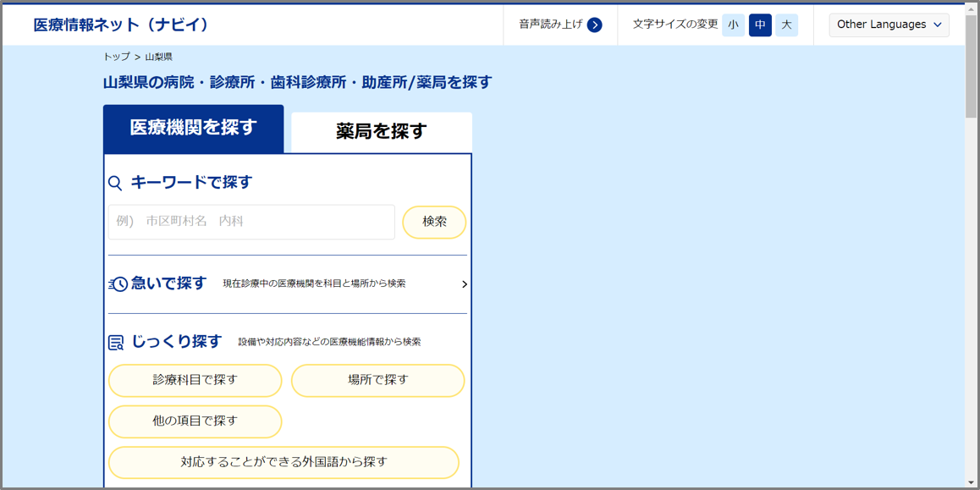Switch to 医療機関を探す tab
This screenshot has width=980, height=490.
(x=194, y=128)
